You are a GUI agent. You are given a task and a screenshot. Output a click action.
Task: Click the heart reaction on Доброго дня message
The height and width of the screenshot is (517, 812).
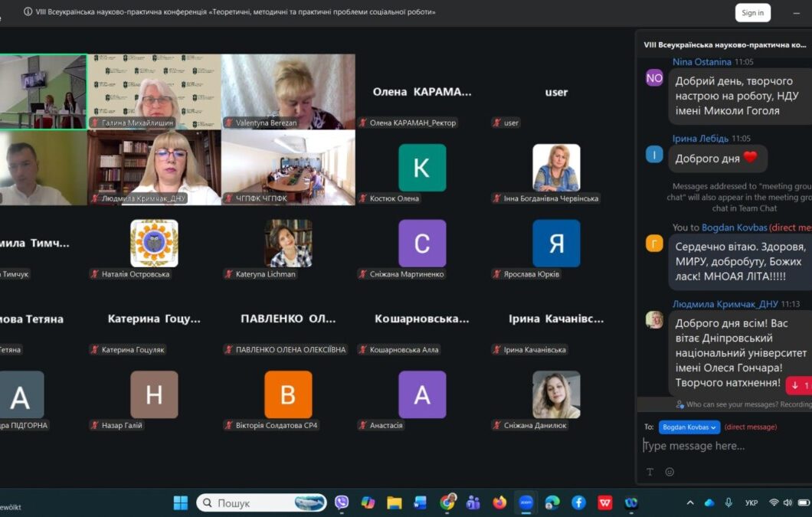[x=750, y=158]
